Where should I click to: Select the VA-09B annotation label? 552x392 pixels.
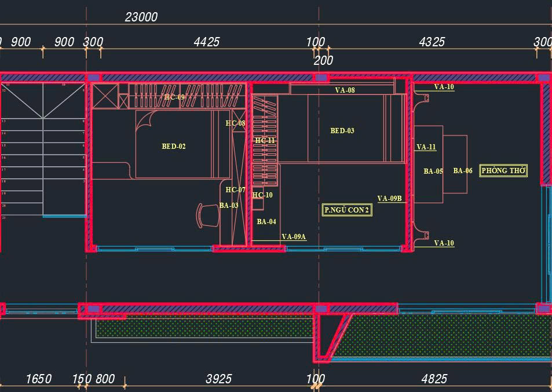(x=390, y=199)
